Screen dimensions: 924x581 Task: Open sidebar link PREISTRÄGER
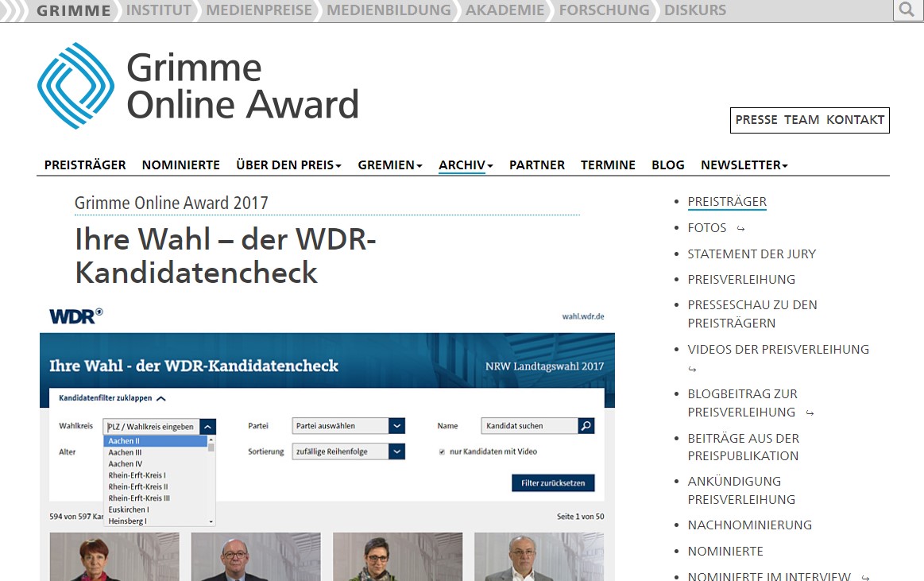(727, 202)
